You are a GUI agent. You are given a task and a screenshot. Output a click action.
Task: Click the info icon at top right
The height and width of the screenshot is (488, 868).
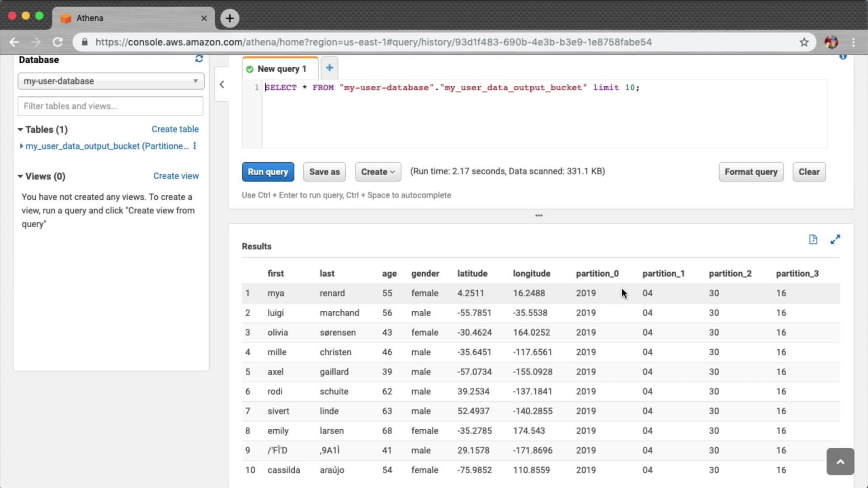click(x=843, y=57)
